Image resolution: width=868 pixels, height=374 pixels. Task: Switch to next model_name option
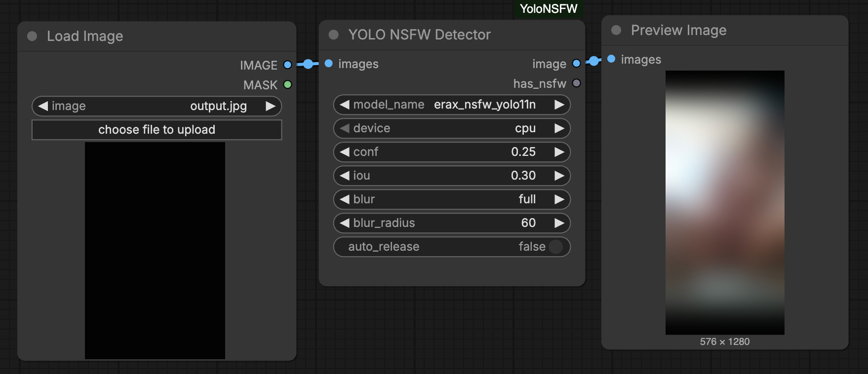coord(559,105)
